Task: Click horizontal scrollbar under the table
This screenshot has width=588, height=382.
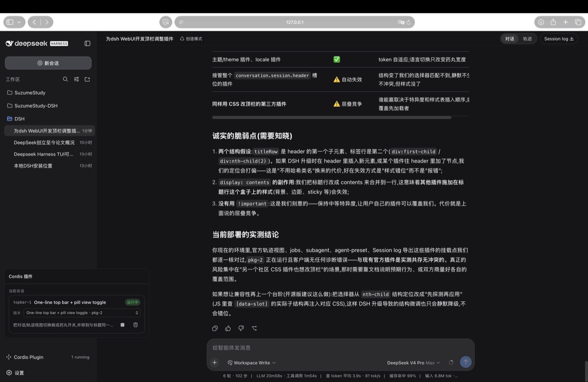Action: (x=332, y=118)
